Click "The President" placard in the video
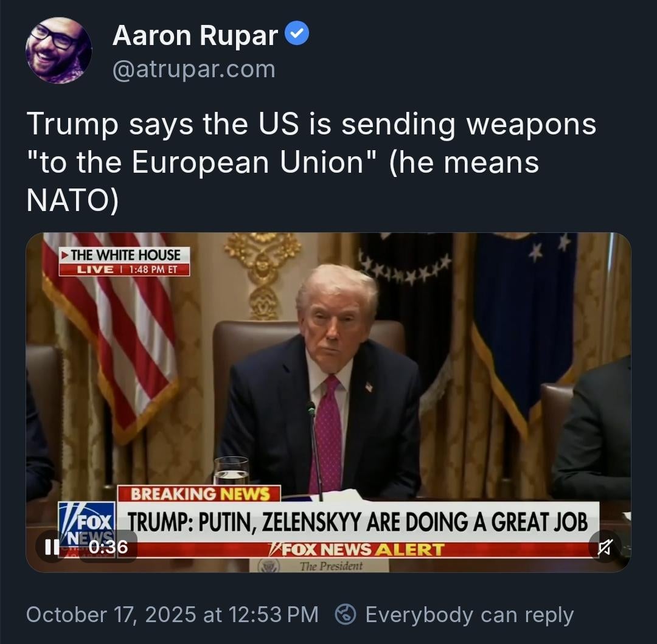The width and height of the screenshot is (657, 644). [x=319, y=566]
